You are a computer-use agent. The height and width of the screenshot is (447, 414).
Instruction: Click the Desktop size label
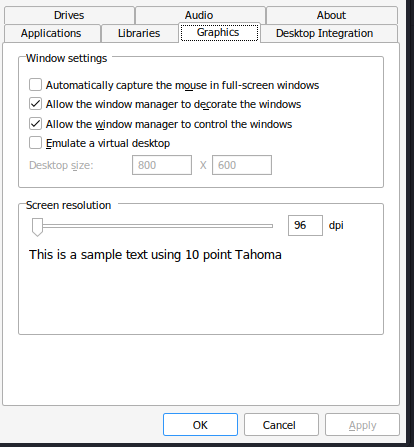[x=61, y=165]
